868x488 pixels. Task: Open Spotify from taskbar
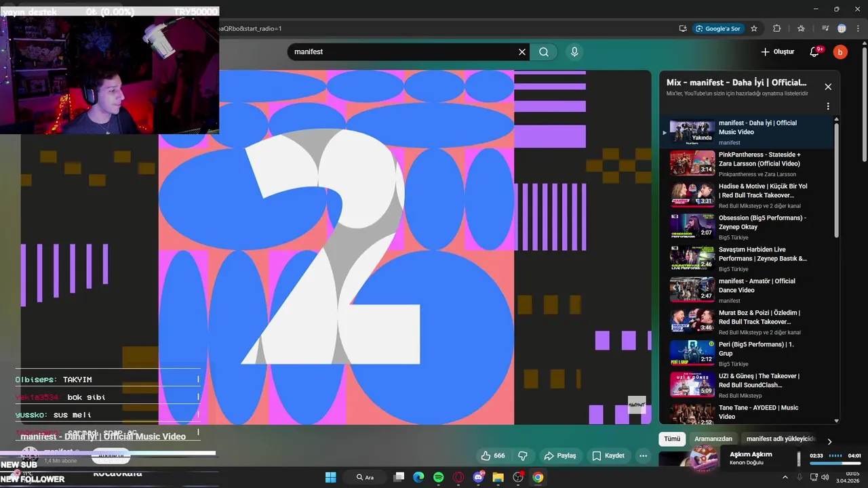coord(439,477)
